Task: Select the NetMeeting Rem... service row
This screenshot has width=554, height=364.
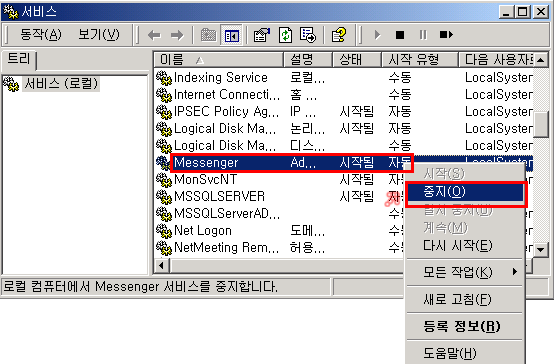Action: [x=279, y=247]
